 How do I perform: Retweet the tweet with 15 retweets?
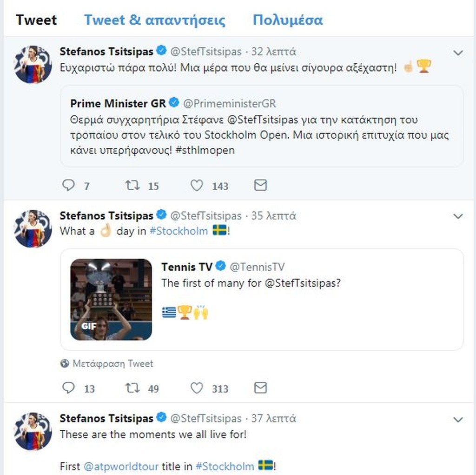point(132,186)
